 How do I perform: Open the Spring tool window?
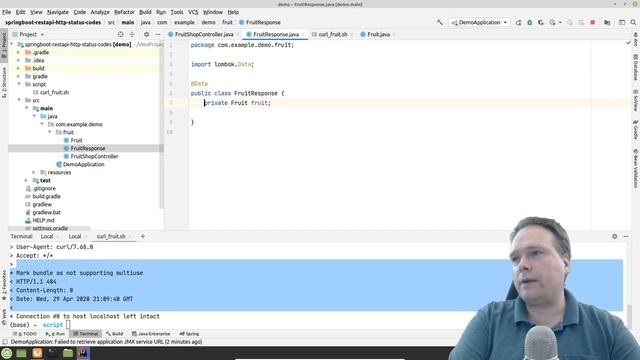(x=189, y=334)
